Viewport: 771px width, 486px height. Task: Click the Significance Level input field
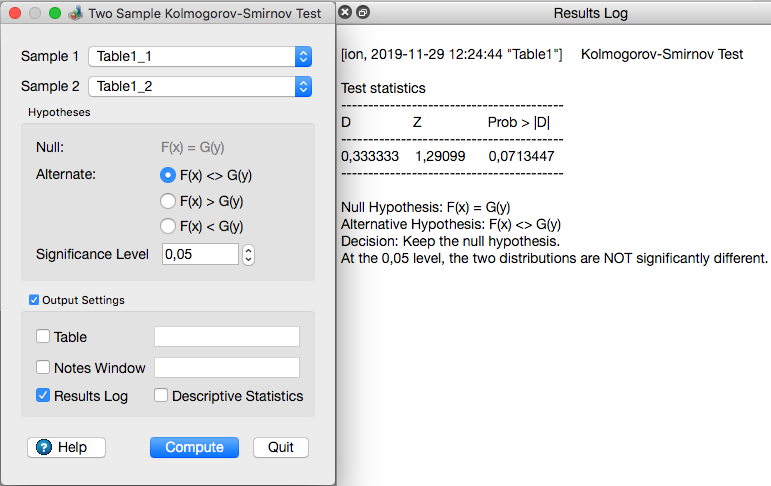coord(199,255)
